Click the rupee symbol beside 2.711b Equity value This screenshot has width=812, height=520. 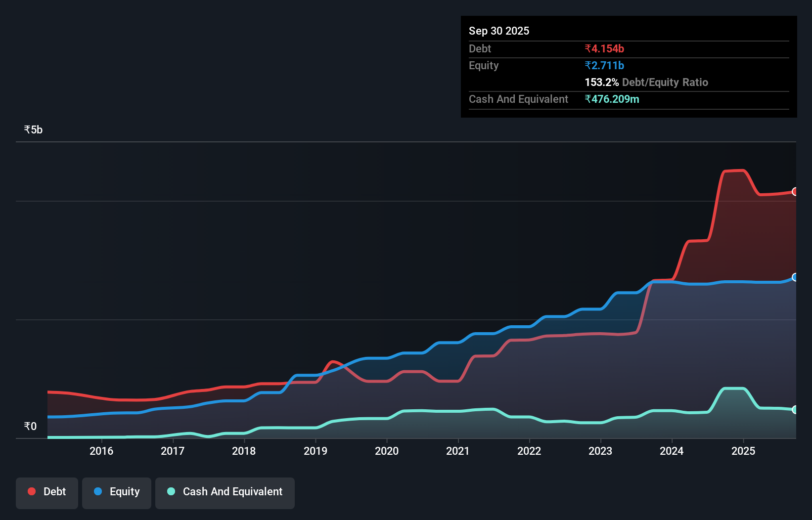click(x=587, y=65)
